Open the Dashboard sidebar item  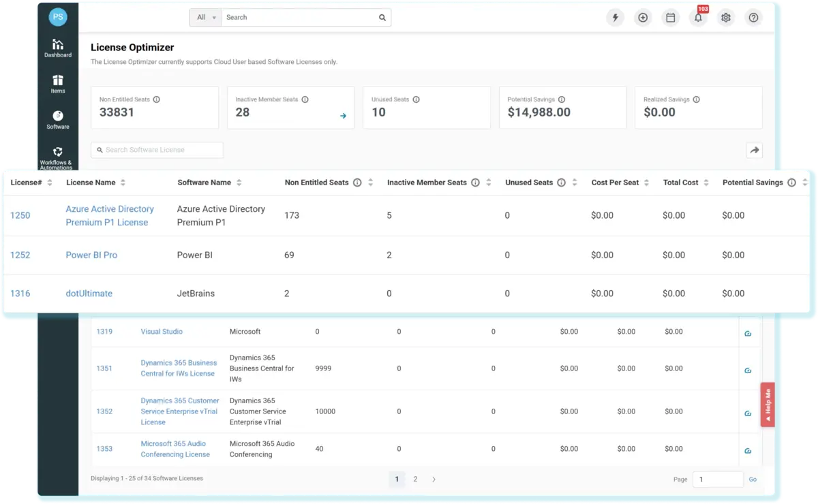point(58,48)
